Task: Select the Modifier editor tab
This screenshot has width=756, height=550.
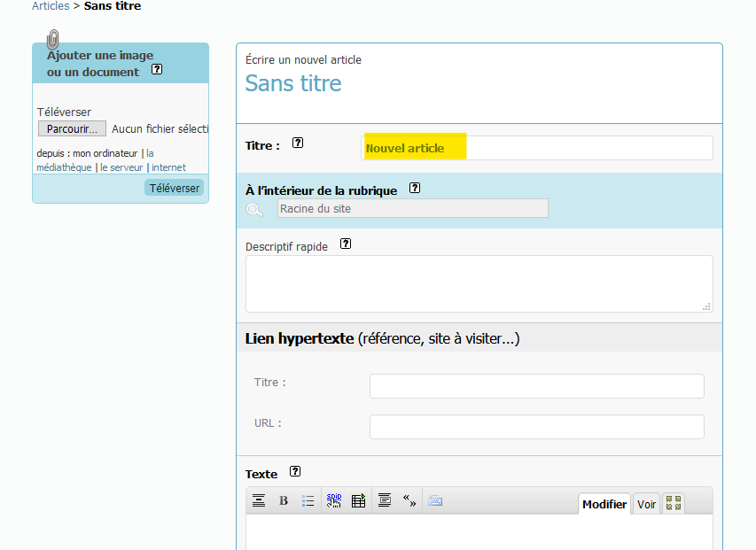Action: click(604, 504)
